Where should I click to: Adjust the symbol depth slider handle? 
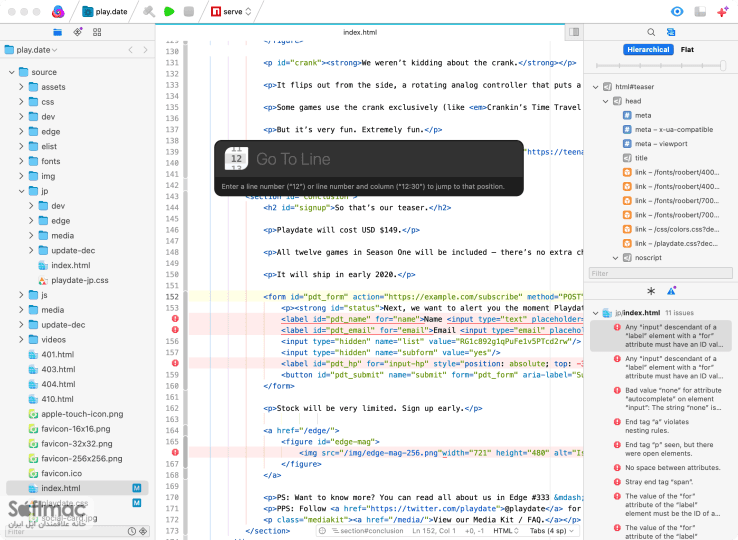tap(723, 65)
